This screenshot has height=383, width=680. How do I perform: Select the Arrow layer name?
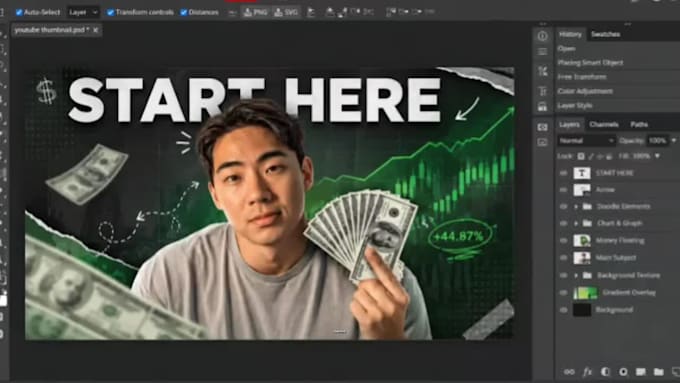(x=605, y=190)
